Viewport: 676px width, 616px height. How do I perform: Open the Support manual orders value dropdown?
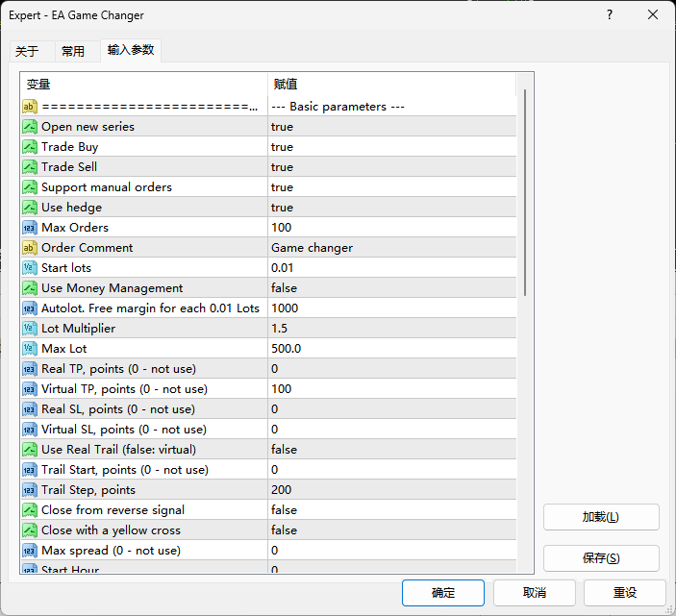tap(391, 187)
